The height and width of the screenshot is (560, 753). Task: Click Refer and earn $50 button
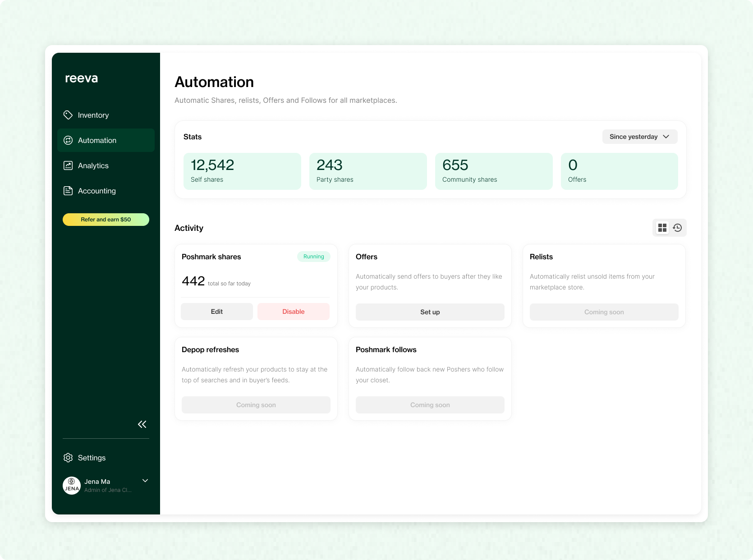click(x=106, y=220)
